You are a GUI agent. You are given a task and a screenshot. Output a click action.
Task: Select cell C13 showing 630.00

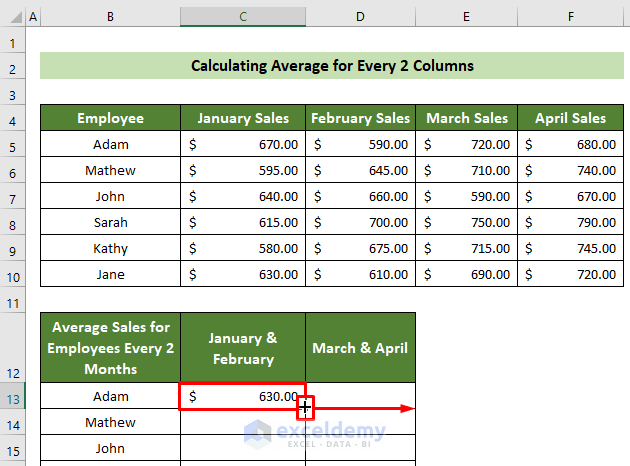(x=243, y=397)
